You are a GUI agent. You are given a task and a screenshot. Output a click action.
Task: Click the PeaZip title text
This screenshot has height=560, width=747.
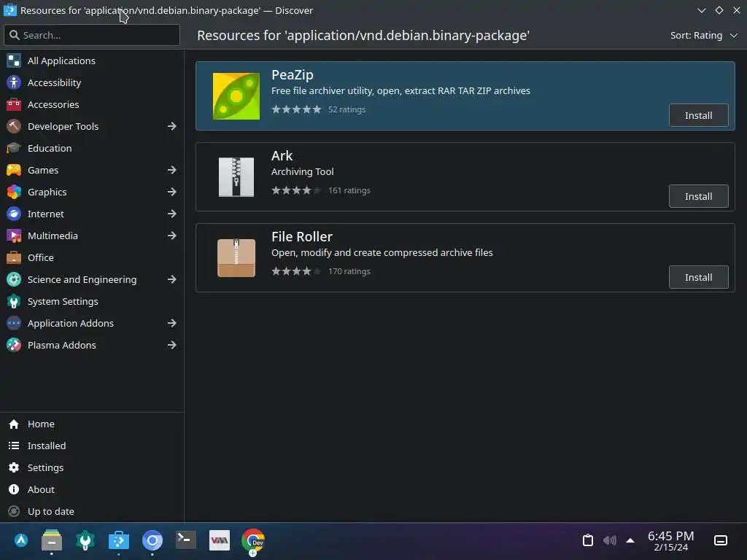pos(292,75)
